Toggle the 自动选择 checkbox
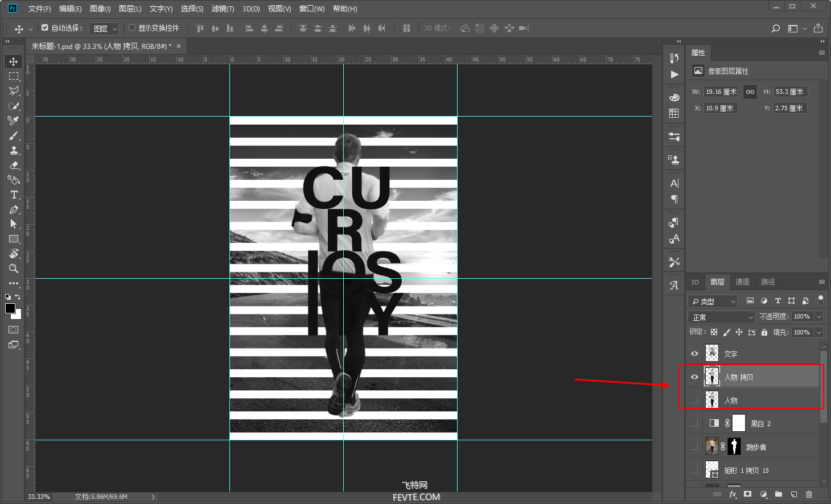 [45, 27]
